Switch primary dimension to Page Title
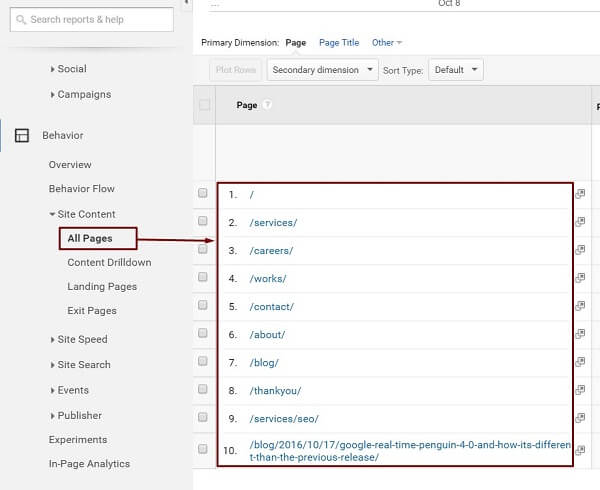The image size is (600, 490). click(339, 42)
